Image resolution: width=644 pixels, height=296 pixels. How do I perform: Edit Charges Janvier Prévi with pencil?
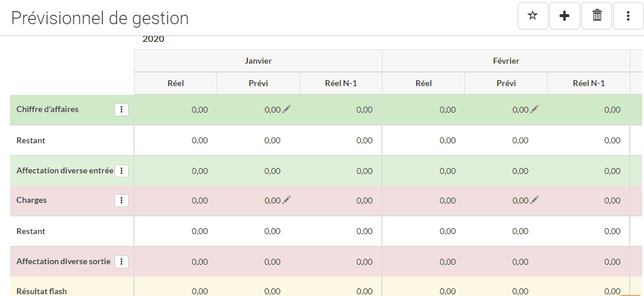coord(287,200)
